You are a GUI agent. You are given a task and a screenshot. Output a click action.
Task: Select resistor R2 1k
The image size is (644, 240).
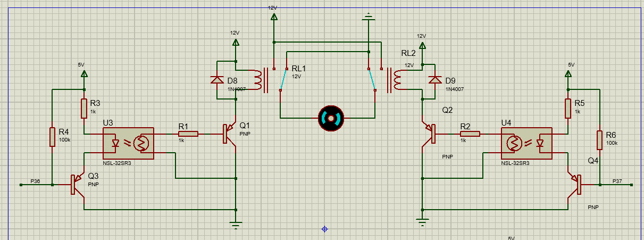(470, 134)
